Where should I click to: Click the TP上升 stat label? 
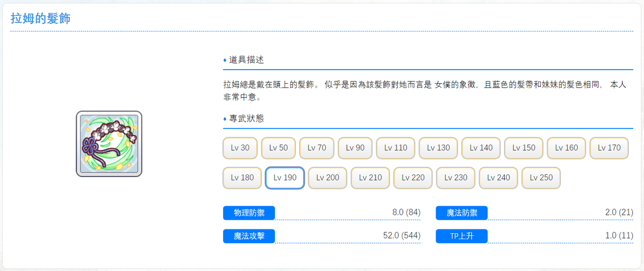(x=461, y=236)
